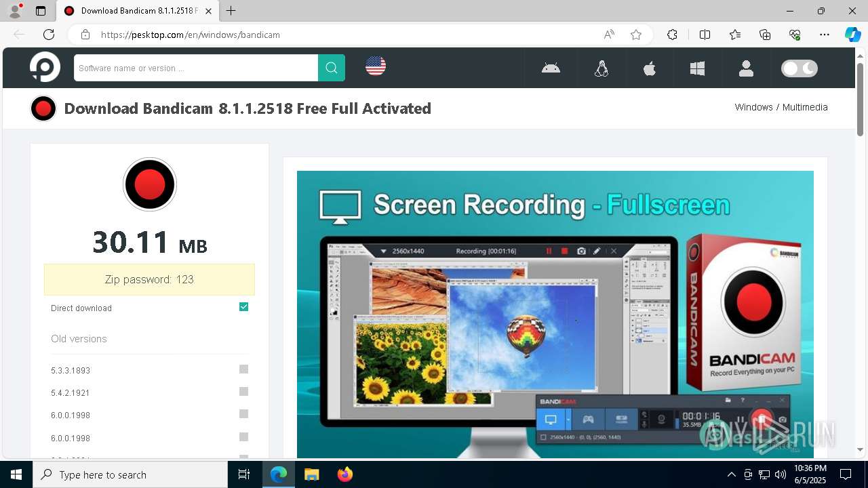
Task: Refresh the page in Edge
Action: (49, 35)
